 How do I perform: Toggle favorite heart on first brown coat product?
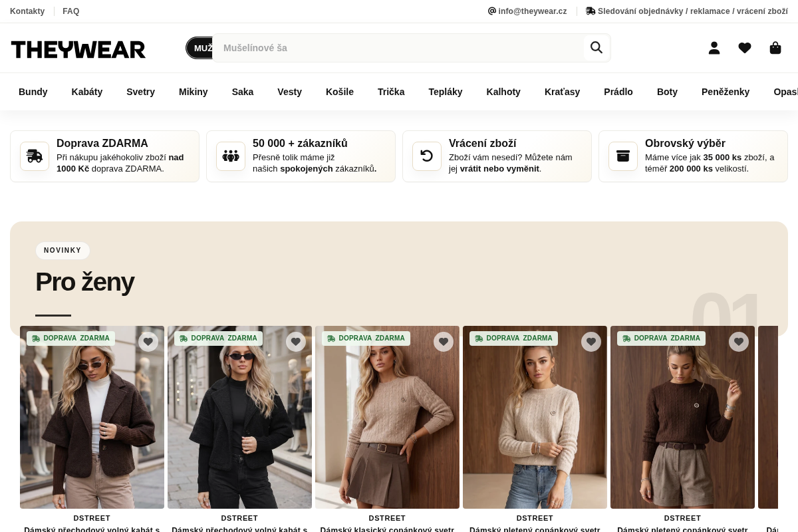(x=148, y=342)
